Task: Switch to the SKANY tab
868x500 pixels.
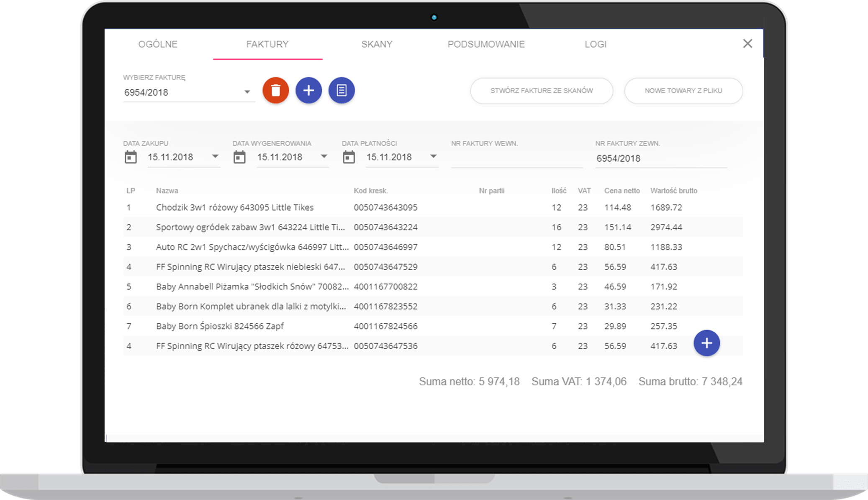Action: coord(376,44)
